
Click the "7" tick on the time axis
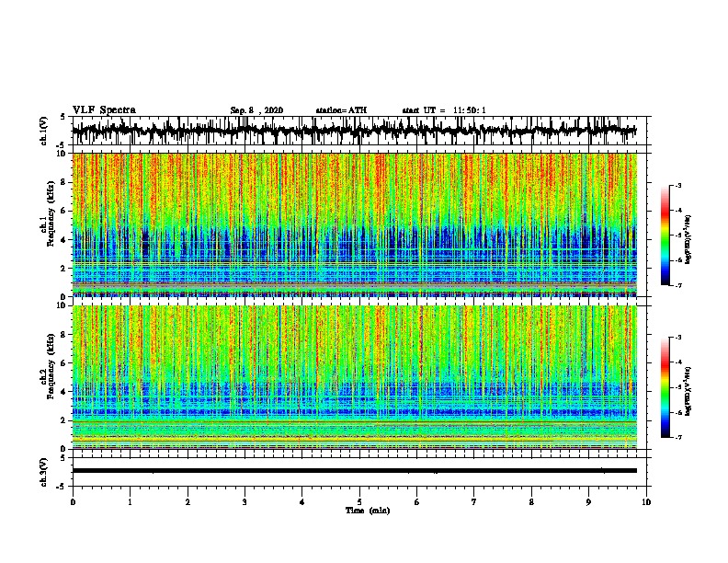point(474,502)
